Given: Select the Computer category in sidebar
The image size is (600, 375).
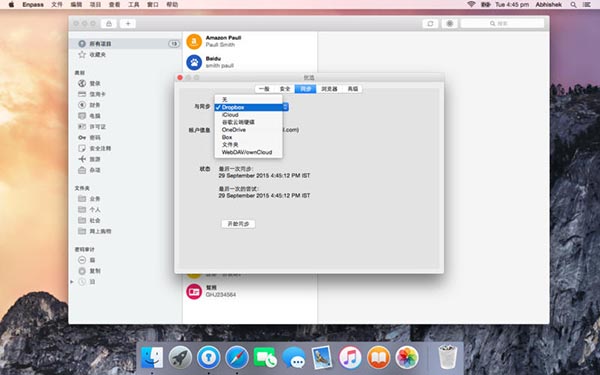Looking at the screenshot, I should point(89,116).
